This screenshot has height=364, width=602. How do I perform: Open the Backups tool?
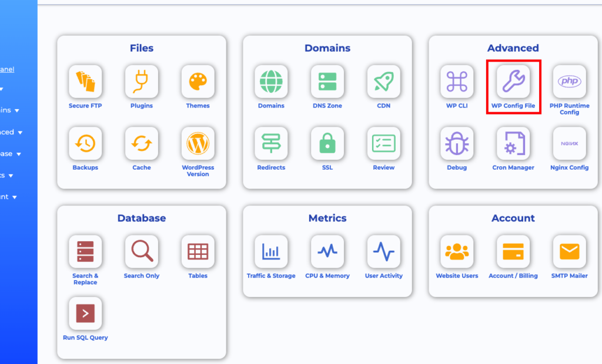point(85,143)
